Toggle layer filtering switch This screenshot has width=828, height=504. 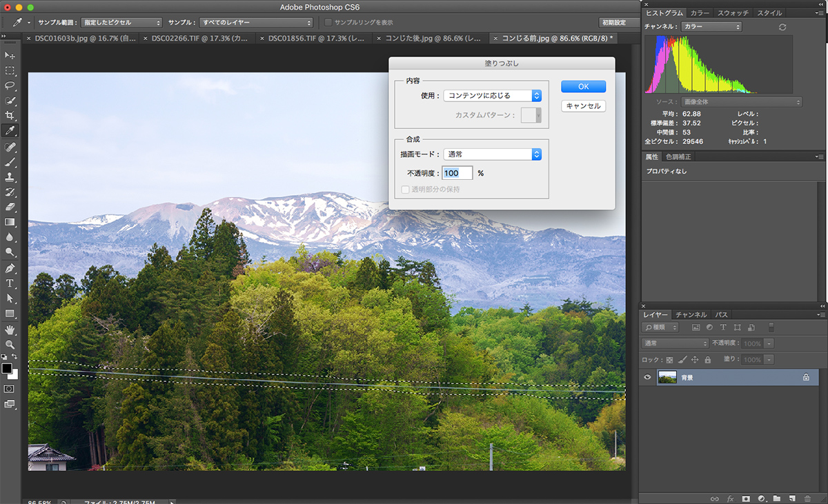(x=771, y=327)
